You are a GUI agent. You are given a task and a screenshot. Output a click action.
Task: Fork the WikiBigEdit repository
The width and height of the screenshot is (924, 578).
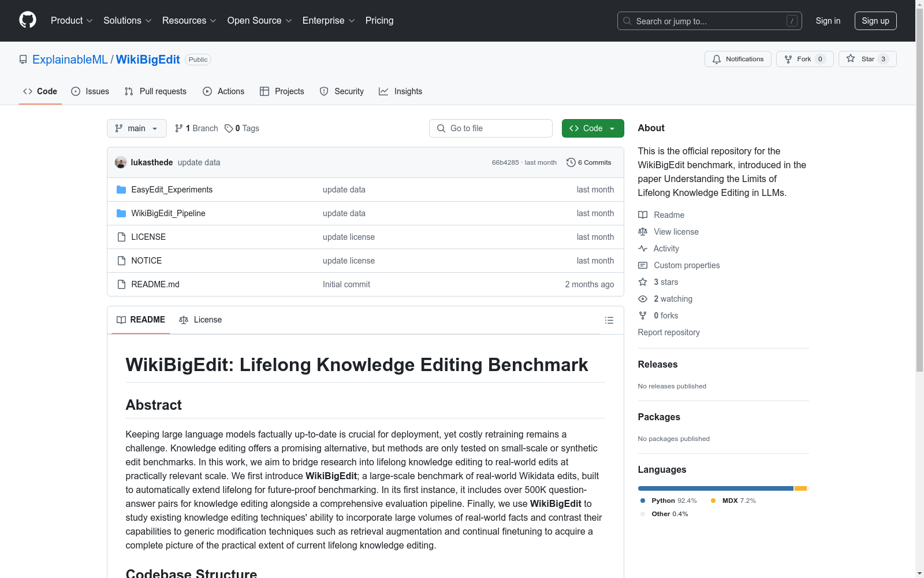[805, 59]
